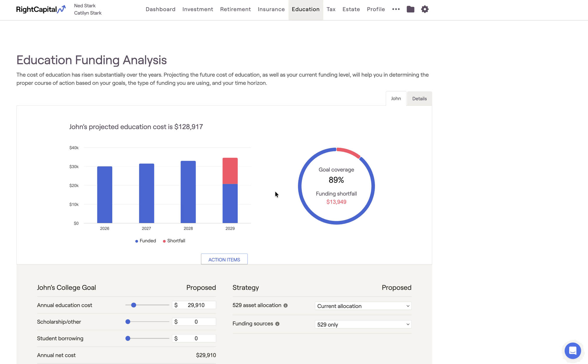Click the Funding sources info icon
588x364 pixels.
click(277, 324)
